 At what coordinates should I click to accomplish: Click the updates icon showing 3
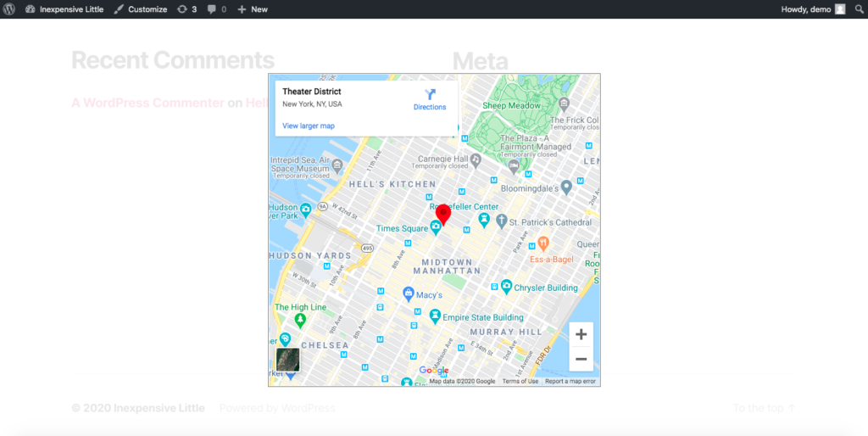coord(186,9)
